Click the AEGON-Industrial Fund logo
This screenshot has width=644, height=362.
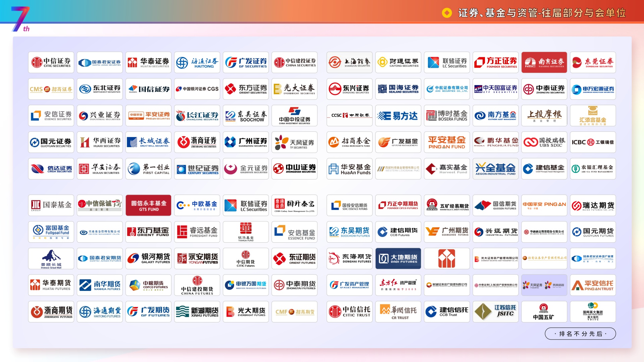(496, 169)
